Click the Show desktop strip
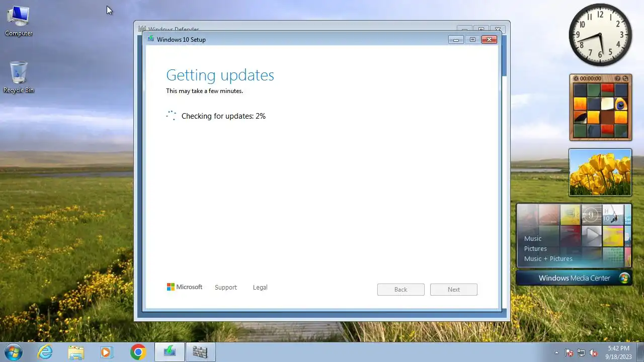The height and width of the screenshot is (362, 644). click(640, 352)
